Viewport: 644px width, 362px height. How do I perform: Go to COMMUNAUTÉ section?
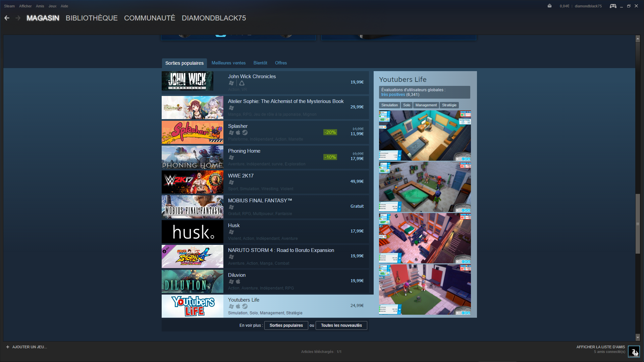coord(150,18)
